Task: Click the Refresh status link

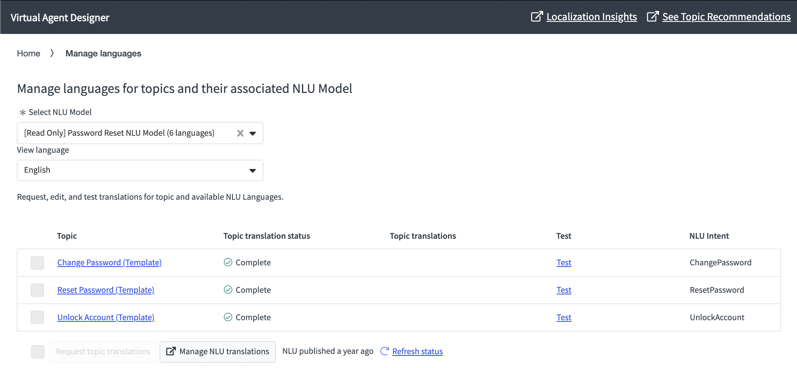Action: coord(417,351)
